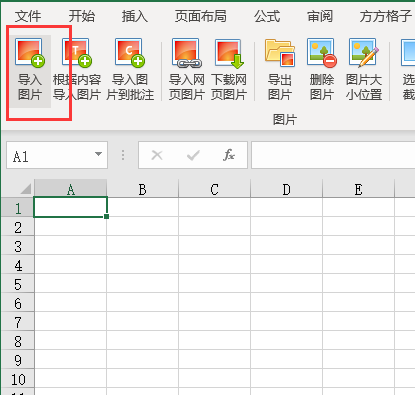Switch to the 开始 tab
The width and height of the screenshot is (415, 395).
pos(82,16)
